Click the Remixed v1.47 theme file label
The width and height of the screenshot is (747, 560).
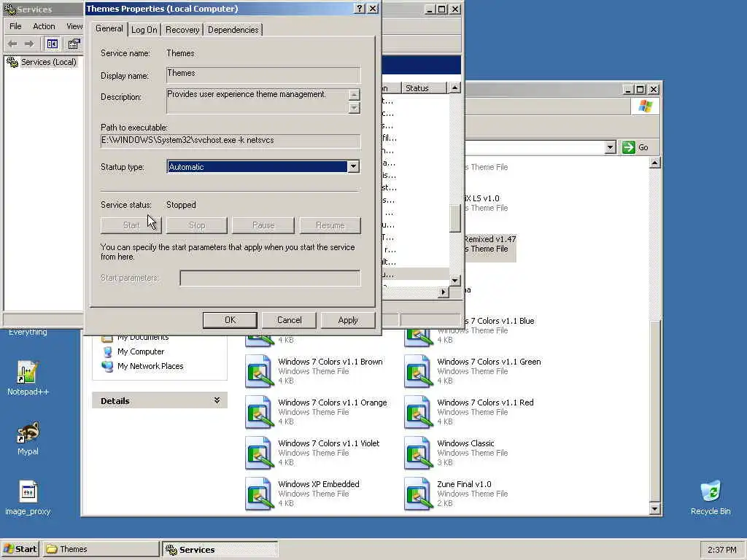coord(489,239)
